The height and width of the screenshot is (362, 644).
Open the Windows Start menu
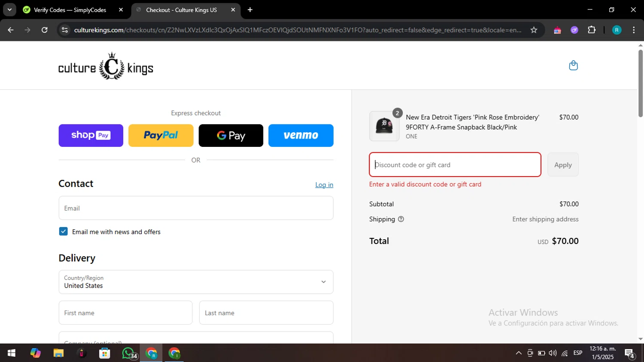pos(12,353)
